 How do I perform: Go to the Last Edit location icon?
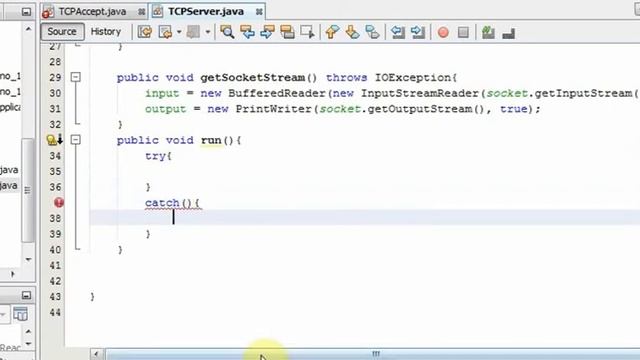(x=145, y=32)
